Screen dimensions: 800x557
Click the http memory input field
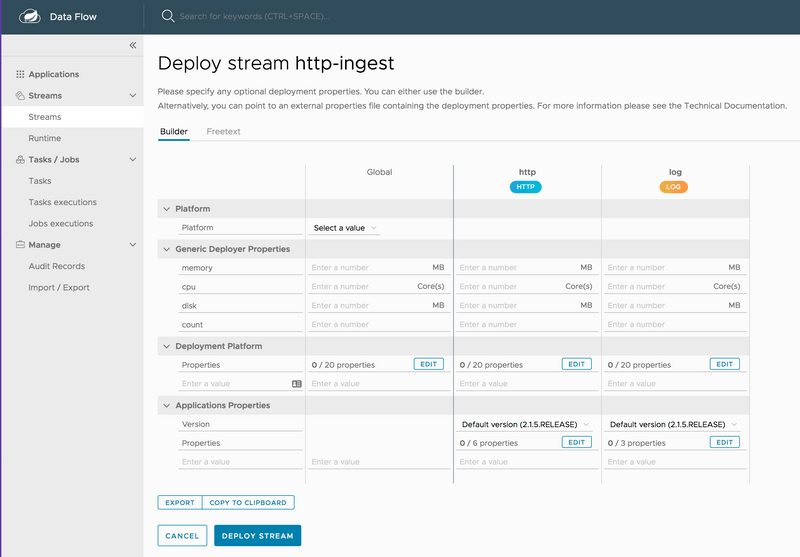(527, 268)
